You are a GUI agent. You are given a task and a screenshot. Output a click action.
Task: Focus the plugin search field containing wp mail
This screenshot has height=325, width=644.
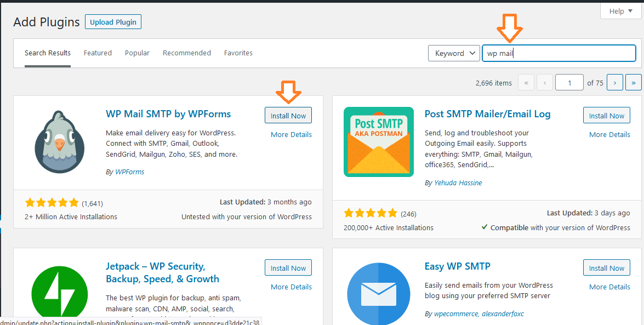559,53
